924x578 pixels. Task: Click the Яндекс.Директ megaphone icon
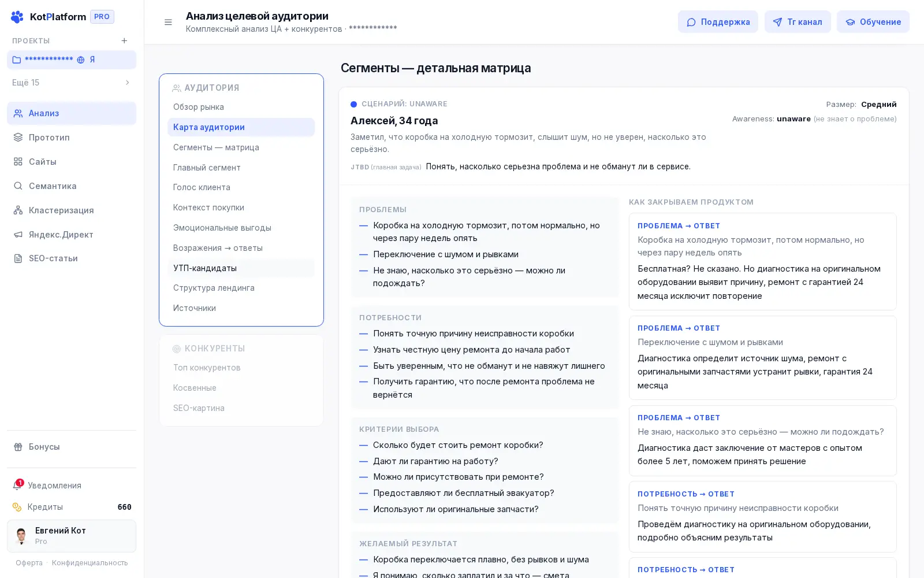18,235
